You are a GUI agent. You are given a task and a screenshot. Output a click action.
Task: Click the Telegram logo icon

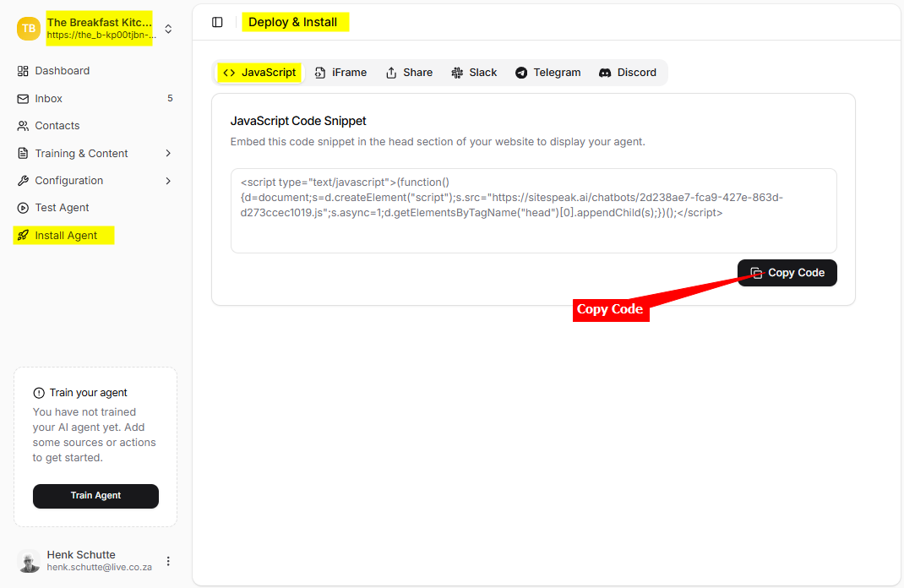pos(521,73)
